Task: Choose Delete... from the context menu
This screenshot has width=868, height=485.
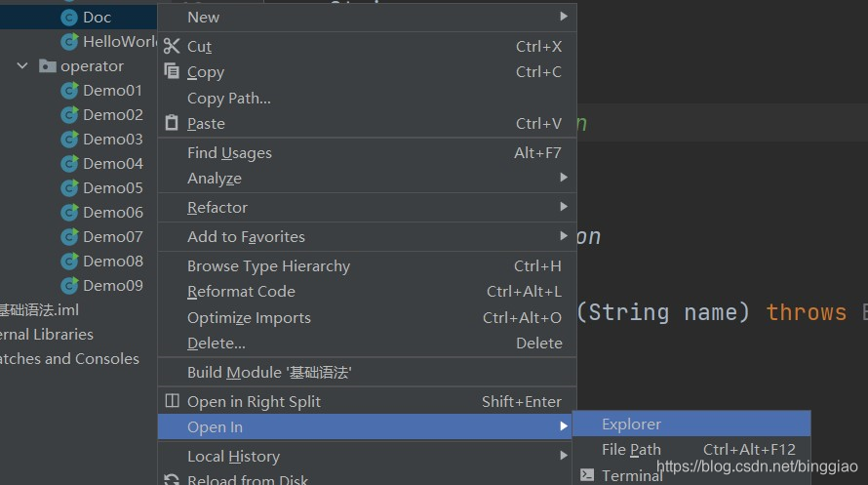Action: (x=367, y=344)
